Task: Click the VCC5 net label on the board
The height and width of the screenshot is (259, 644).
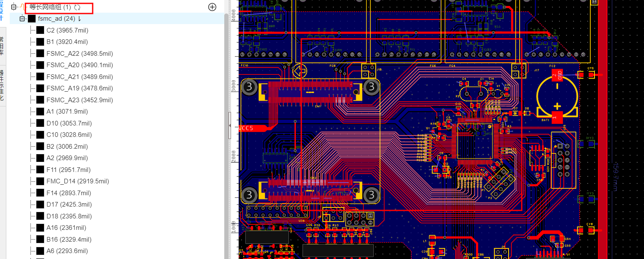Action: coord(248,128)
